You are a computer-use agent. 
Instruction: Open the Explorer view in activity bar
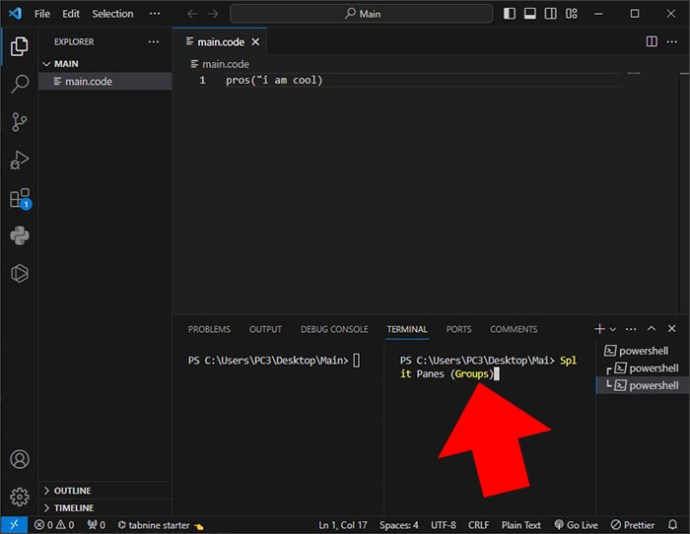click(19, 46)
